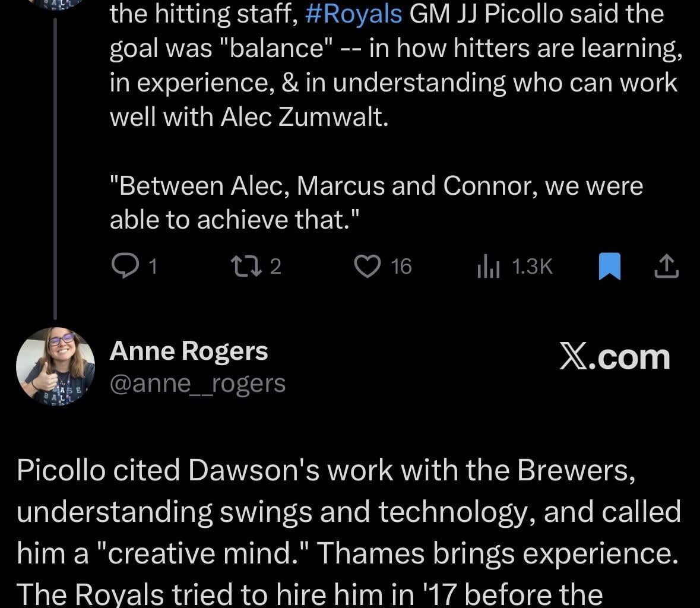Screen dimensions: 700x608
Task: View tweet analytics via the views icon
Action: pyautogui.click(x=488, y=267)
